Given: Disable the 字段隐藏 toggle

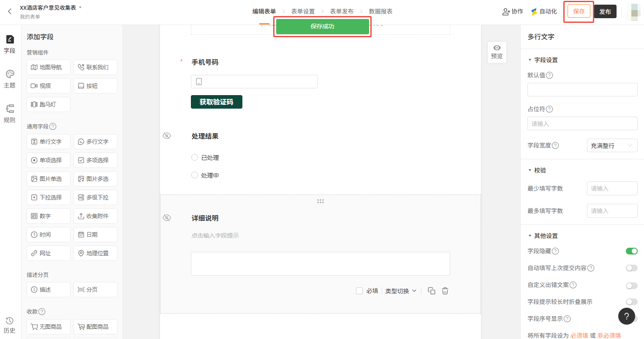Looking at the screenshot, I should coord(631,251).
